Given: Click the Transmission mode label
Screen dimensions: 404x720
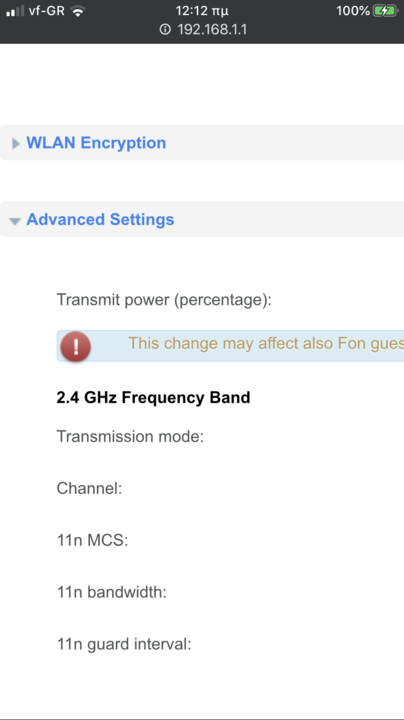Looking at the screenshot, I should click(130, 436).
